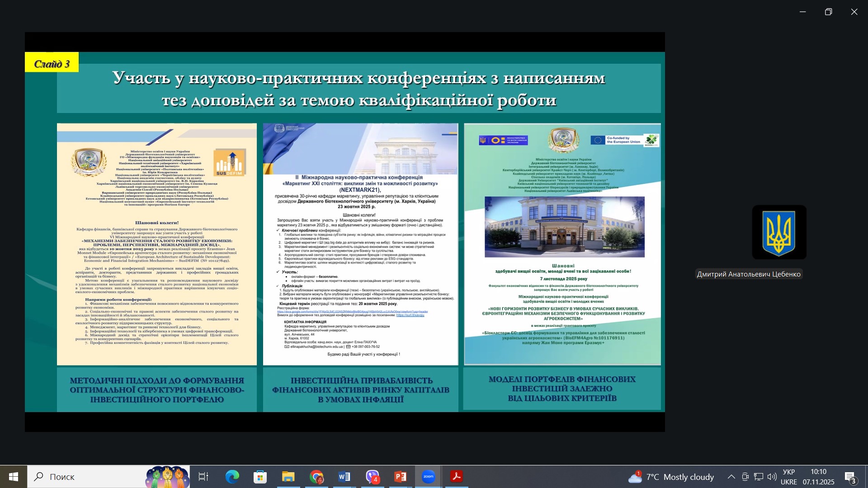Screen dimensions: 868x488
Task: Open Microsoft Store app
Action: [260, 477]
